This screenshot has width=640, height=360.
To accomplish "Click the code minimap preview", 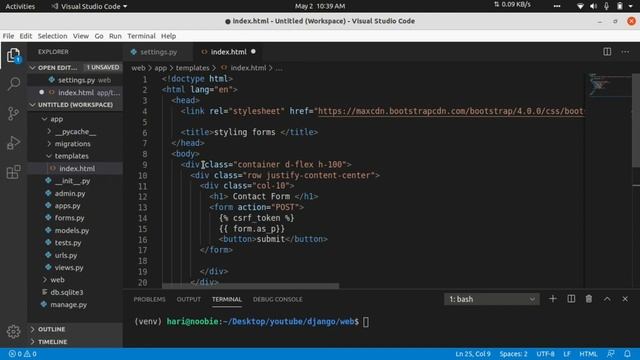I will click(609, 86).
